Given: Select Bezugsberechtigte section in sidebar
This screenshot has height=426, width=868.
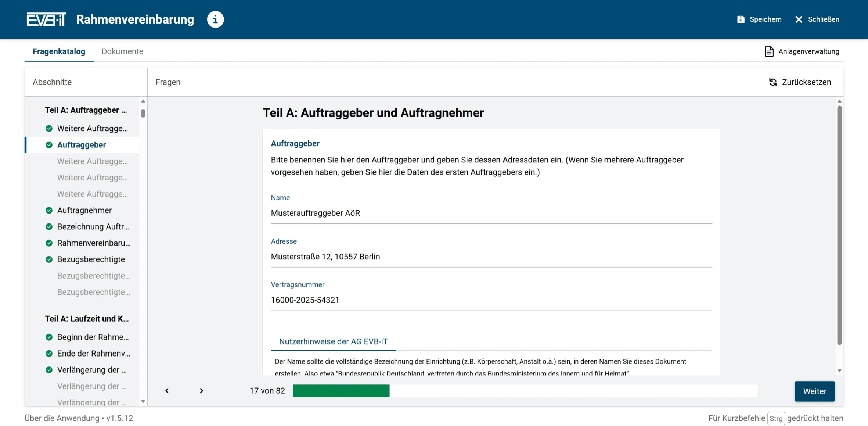Looking at the screenshot, I should point(91,259).
